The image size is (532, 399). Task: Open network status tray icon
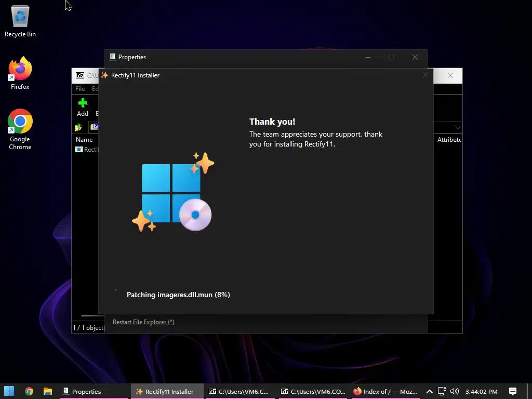tap(442, 391)
